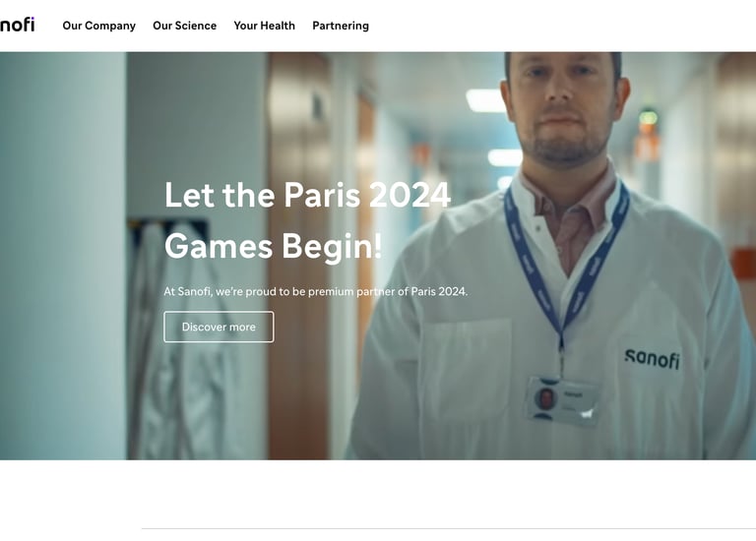
Task: Open the Our Science menu
Action: [185, 26]
